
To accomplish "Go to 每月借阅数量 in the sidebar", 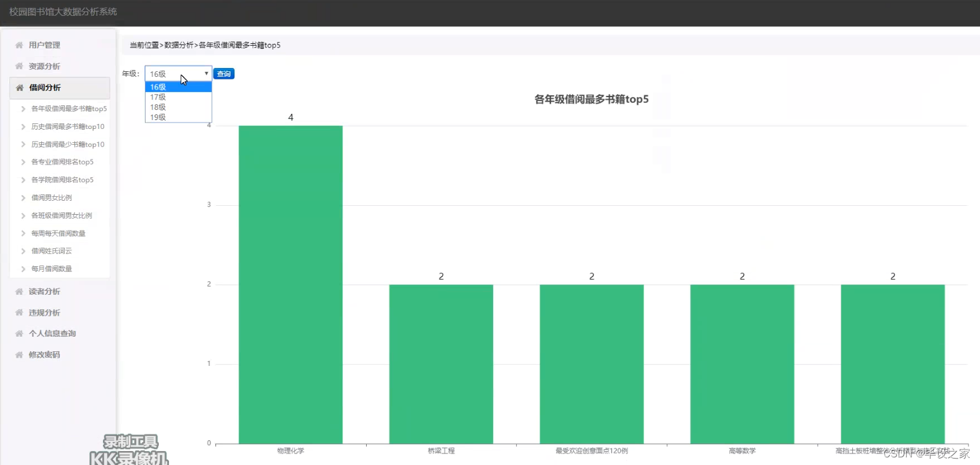I will tap(51, 269).
